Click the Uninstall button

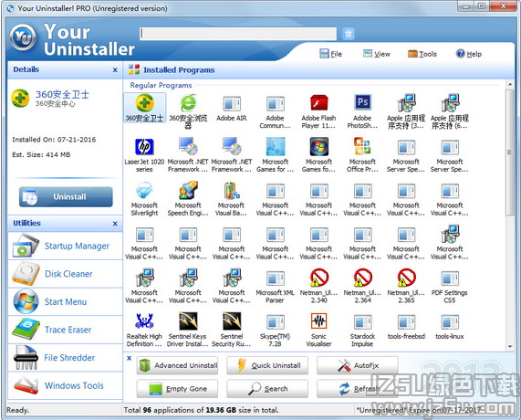66,197
